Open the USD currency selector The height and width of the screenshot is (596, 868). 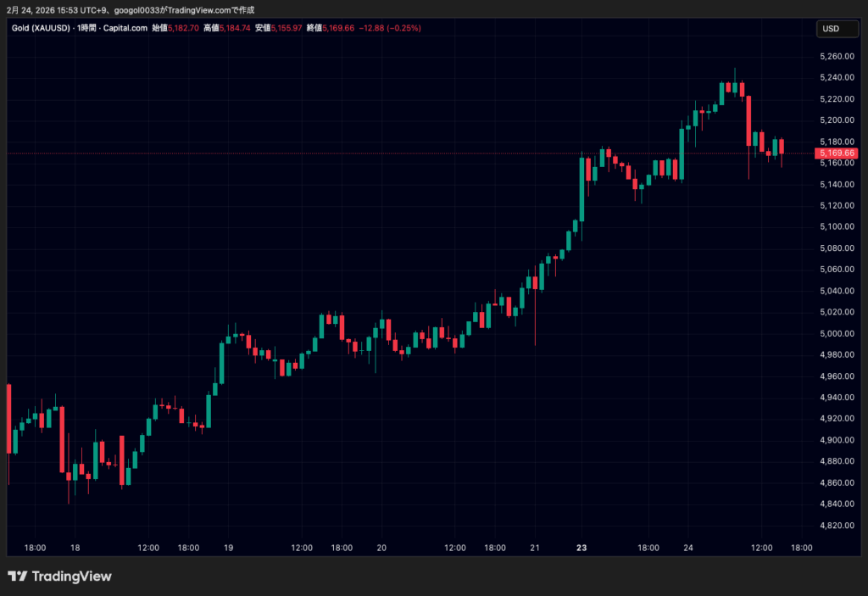pos(831,29)
